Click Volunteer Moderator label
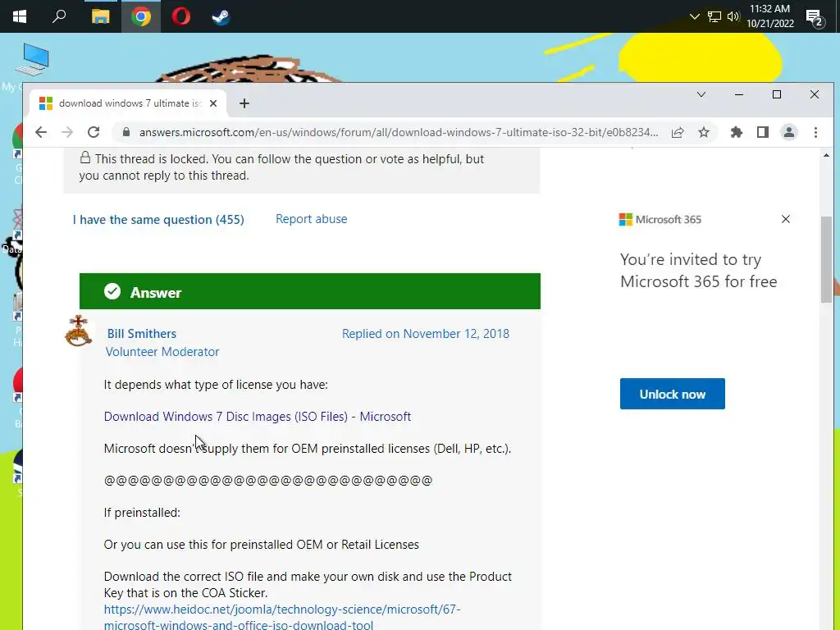 coord(162,352)
